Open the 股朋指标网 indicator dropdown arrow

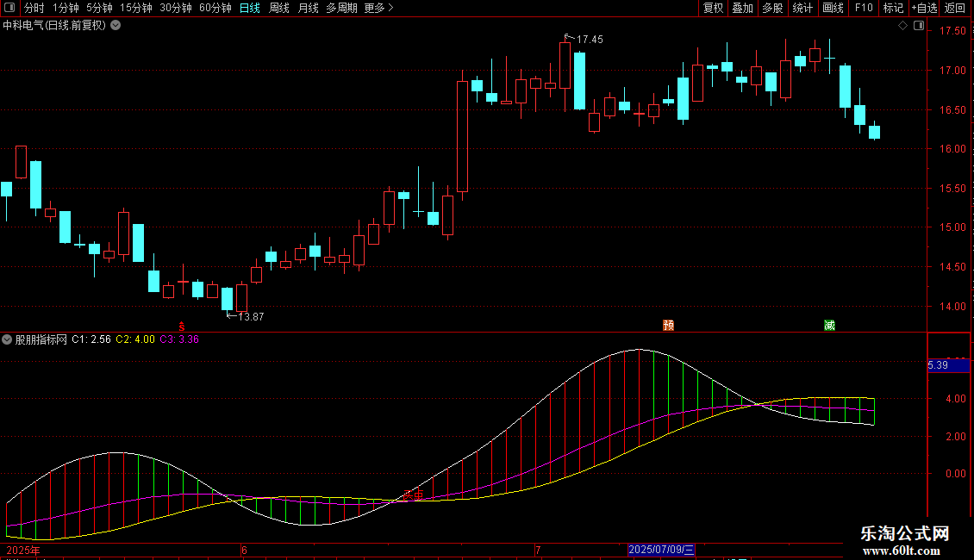point(7,339)
